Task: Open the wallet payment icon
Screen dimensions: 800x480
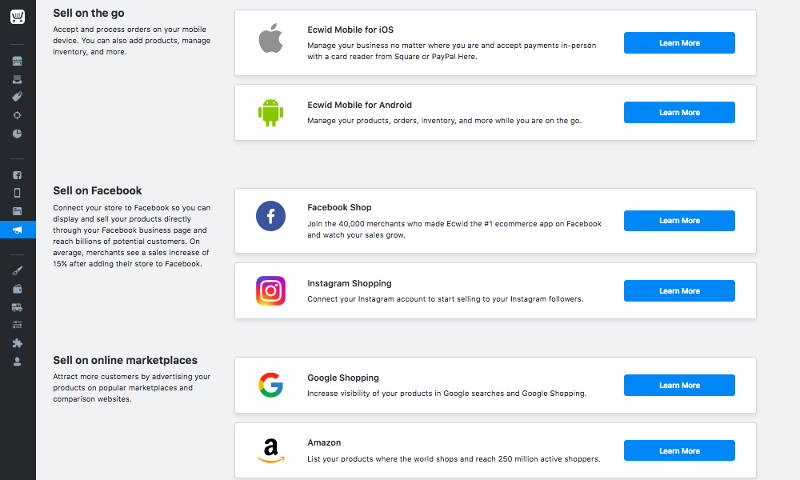Action: pyautogui.click(x=17, y=289)
